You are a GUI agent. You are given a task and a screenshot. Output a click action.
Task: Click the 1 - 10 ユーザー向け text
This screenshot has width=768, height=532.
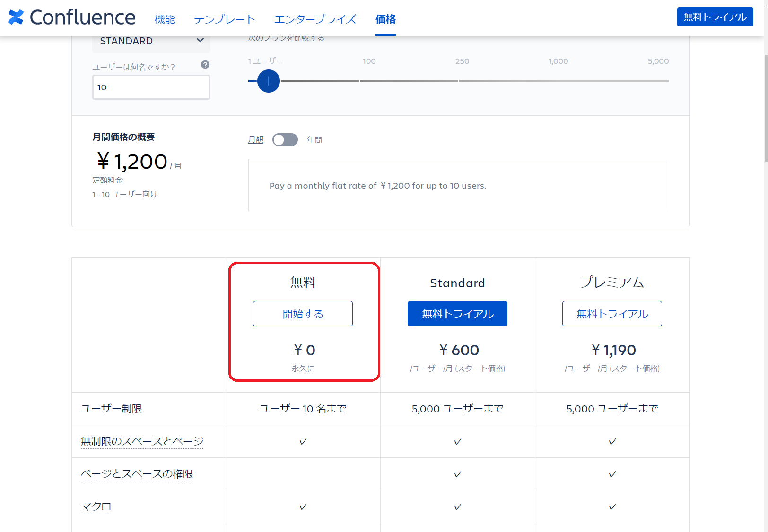(125, 194)
